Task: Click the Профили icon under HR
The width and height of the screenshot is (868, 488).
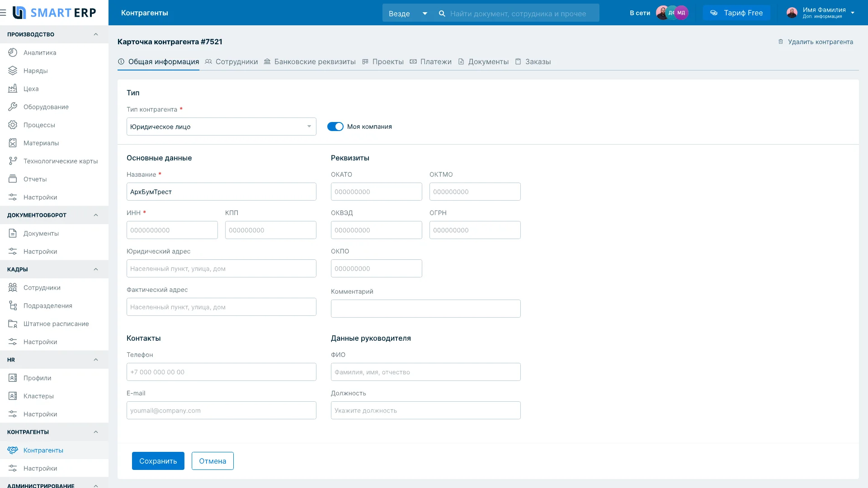Action: point(13,378)
